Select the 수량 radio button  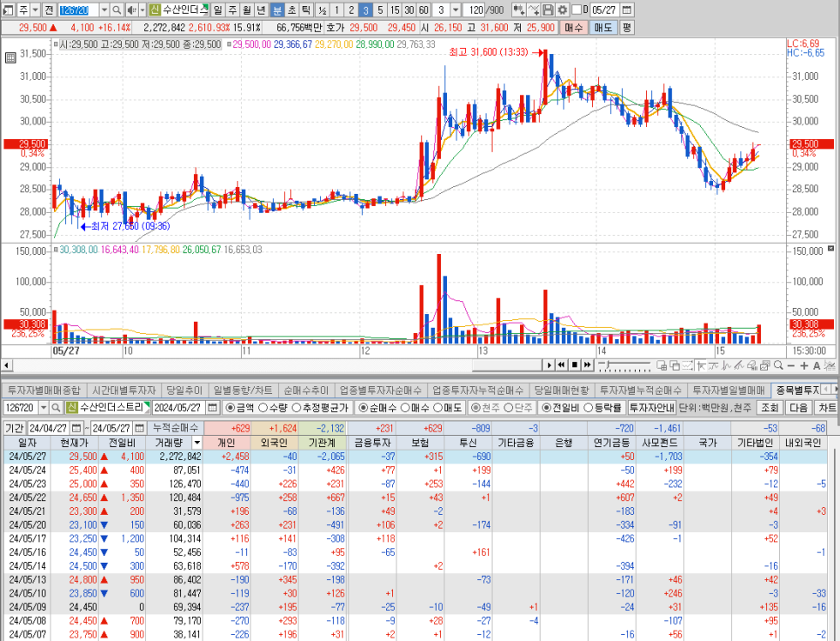[x=263, y=408]
